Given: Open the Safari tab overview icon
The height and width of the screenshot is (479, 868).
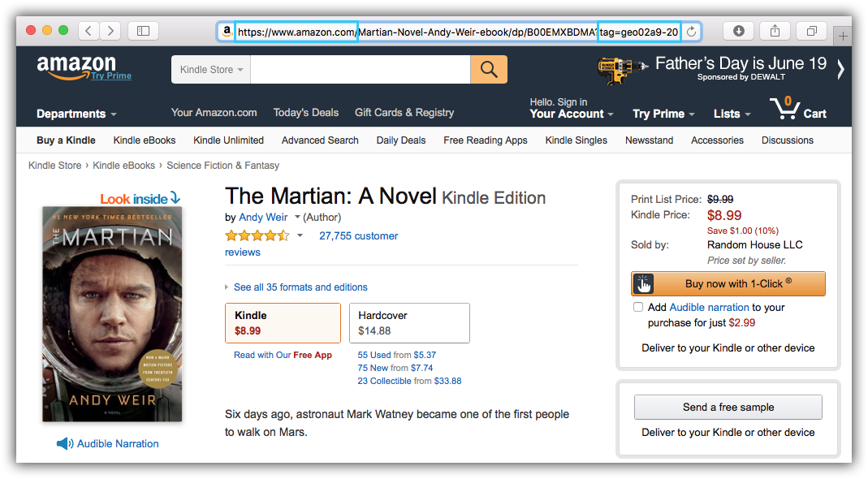Looking at the screenshot, I should pyautogui.click(x=811, y=31).
